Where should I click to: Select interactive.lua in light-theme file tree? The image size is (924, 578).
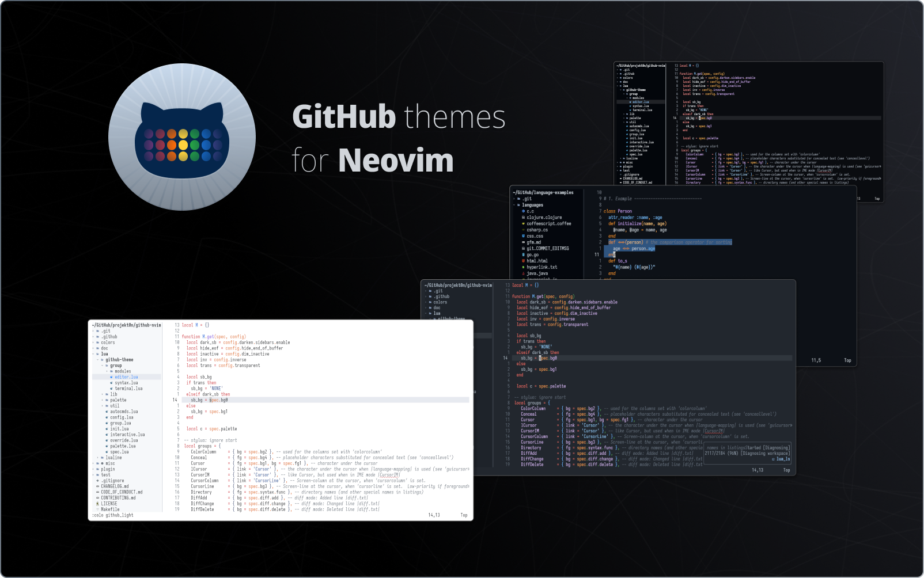127,435
